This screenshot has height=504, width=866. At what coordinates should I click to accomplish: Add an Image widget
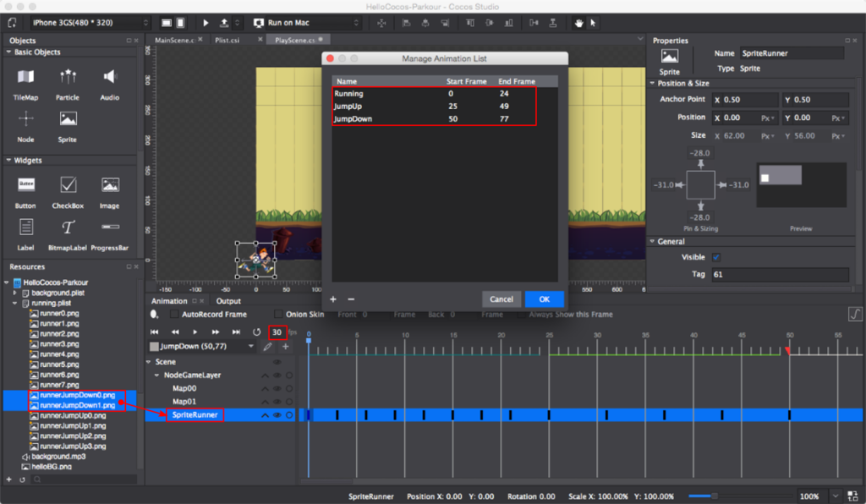point(109,193)
